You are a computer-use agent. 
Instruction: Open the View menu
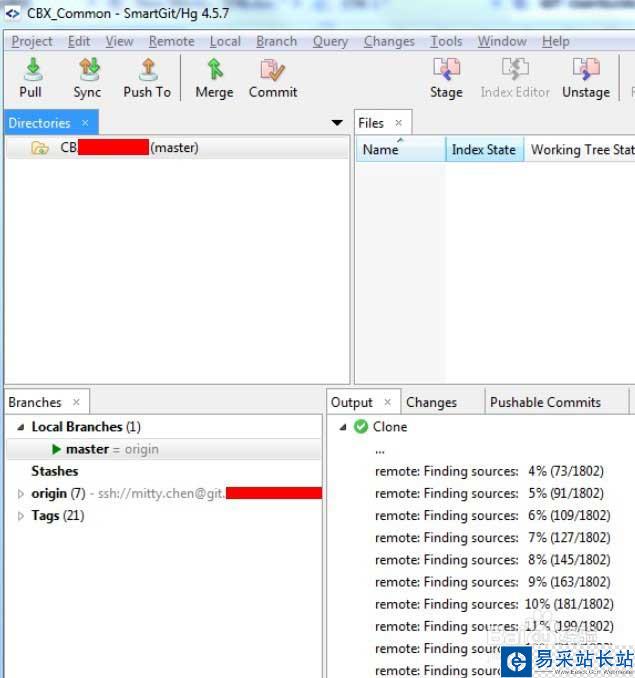pyautogui.click(x=120, y=42)
